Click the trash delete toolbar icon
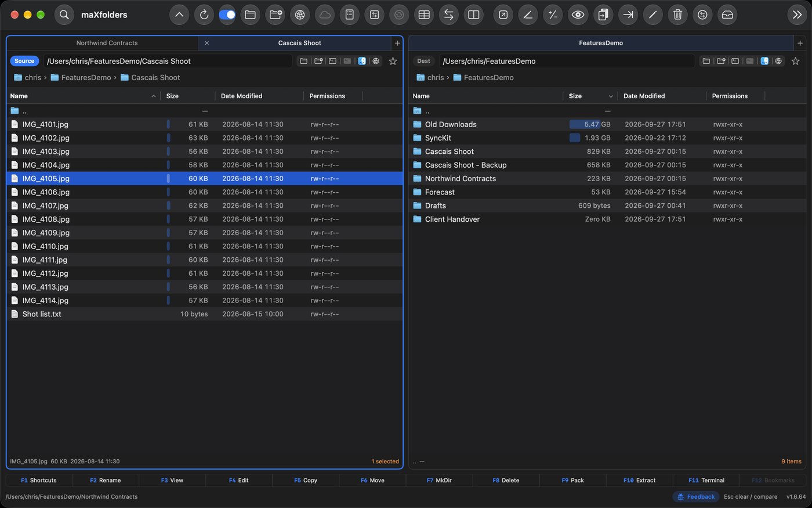The height and width of the screenshot is (508, 812). click(677, 15)
